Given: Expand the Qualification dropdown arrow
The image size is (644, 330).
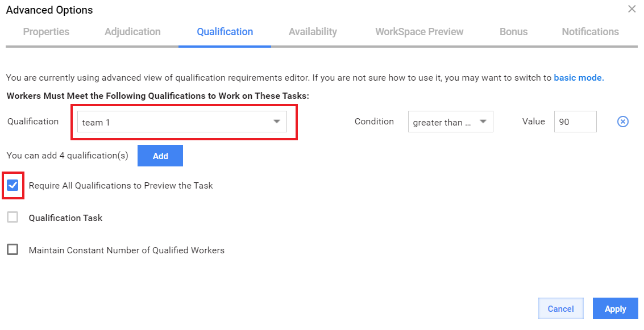Looking at the screenshot, I should 277,122.
